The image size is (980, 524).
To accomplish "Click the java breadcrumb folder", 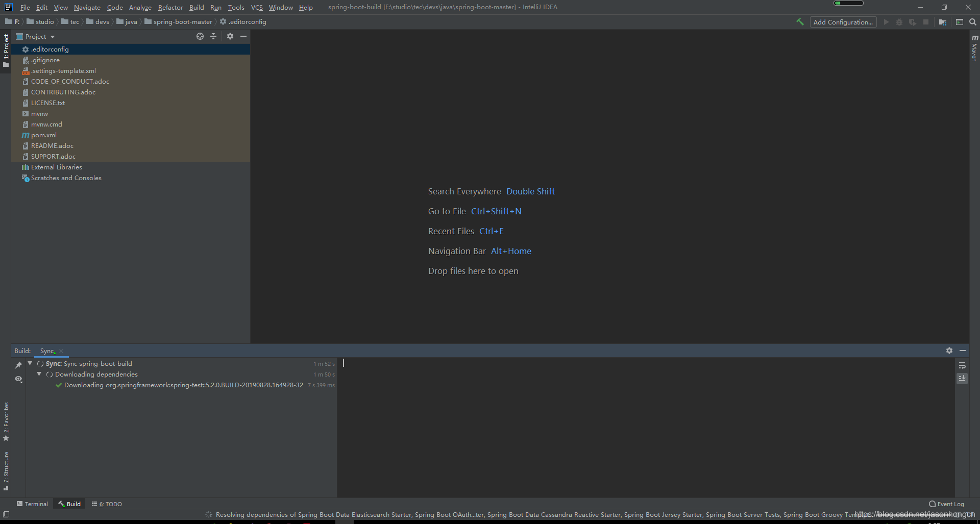I will tap(127, 22).
